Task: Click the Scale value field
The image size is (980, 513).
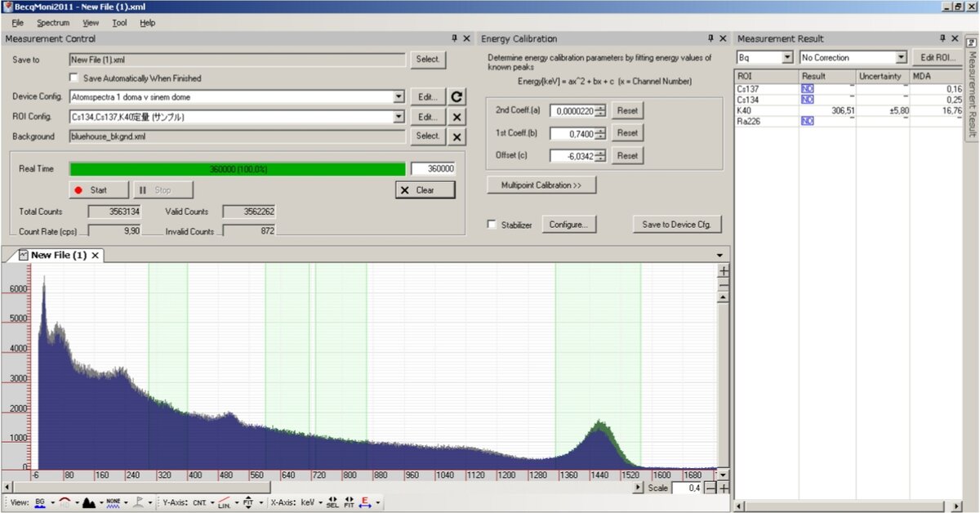Action: [686, 488]
